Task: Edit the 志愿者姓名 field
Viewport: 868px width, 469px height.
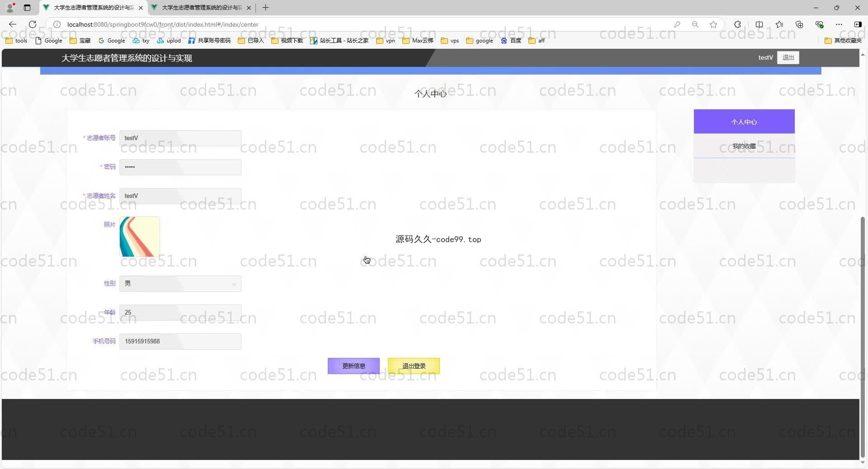Action: 180,196
